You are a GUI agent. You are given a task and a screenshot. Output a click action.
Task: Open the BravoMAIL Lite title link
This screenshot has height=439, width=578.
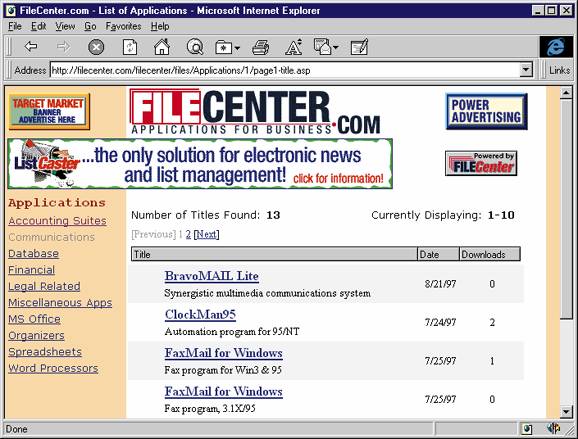click(212, 276)
